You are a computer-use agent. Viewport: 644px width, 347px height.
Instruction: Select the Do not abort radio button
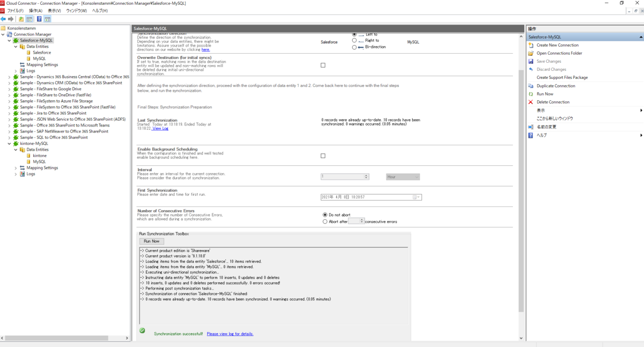[x=325, y=215]
